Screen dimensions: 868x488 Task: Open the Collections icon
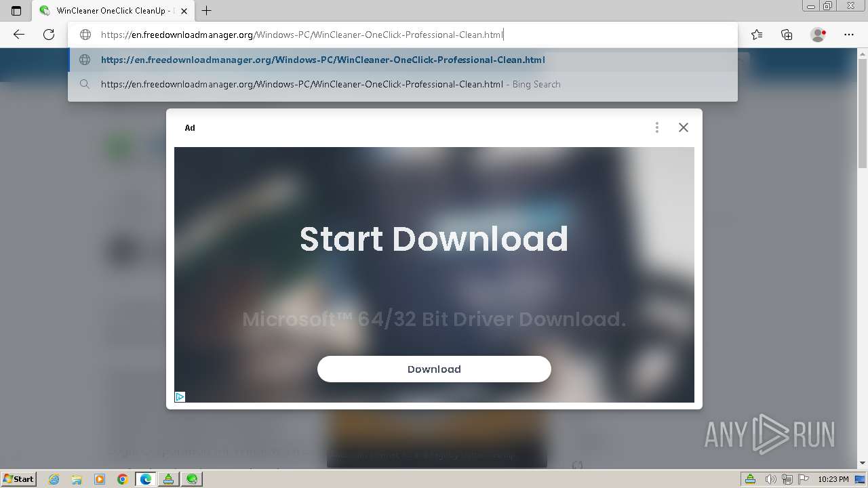point(787,35)
